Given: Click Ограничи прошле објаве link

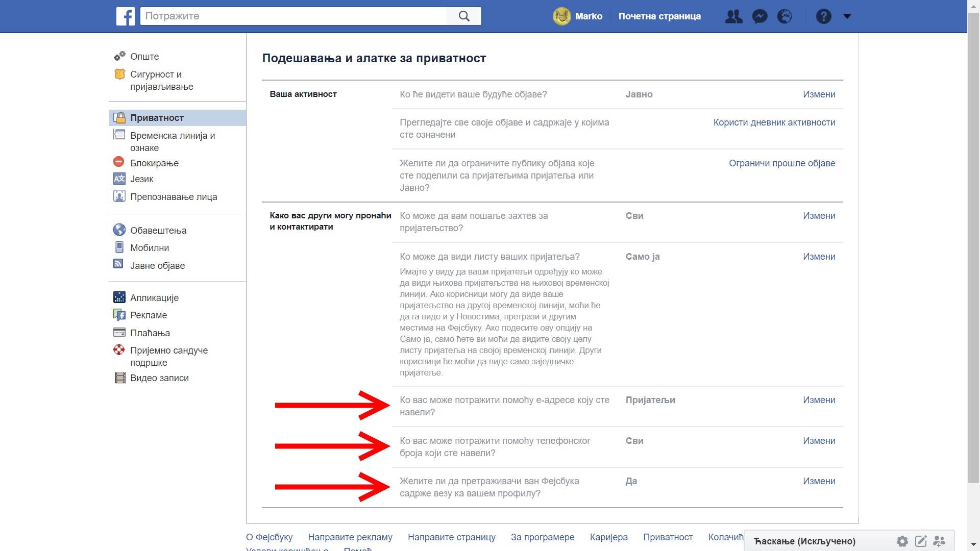Looking at the screenshot, I should click(x=781, y=163).
